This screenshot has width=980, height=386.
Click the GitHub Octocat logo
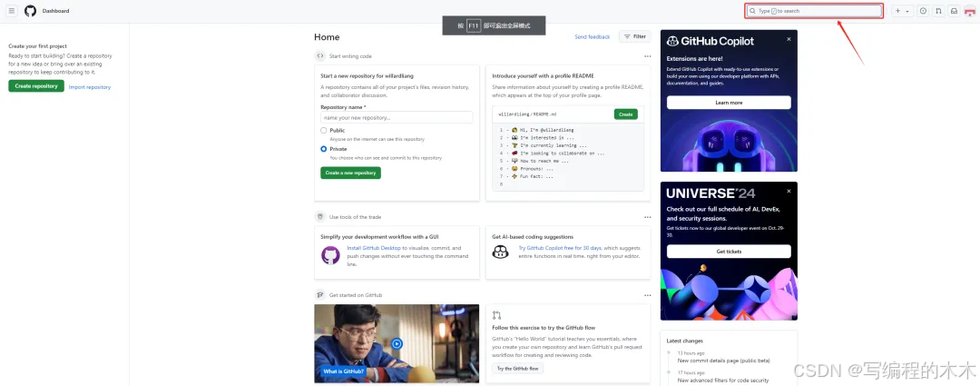point(30,11)
